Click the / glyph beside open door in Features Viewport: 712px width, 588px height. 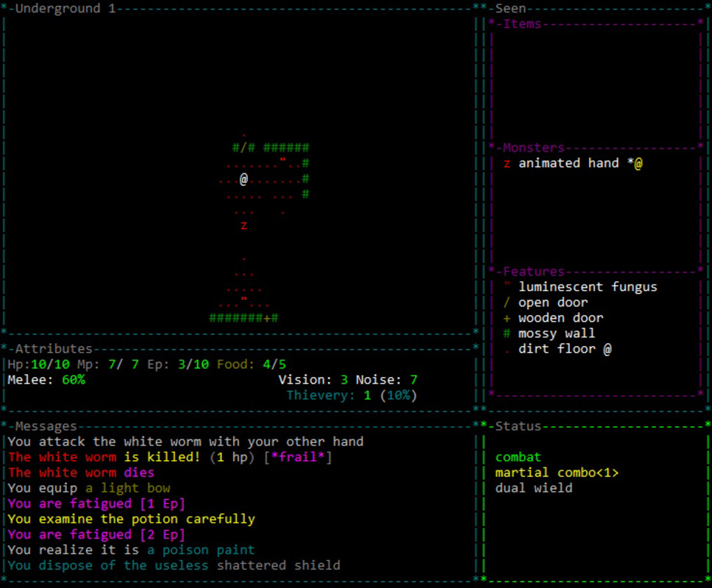pyautogui.click(x=508, y=303)
